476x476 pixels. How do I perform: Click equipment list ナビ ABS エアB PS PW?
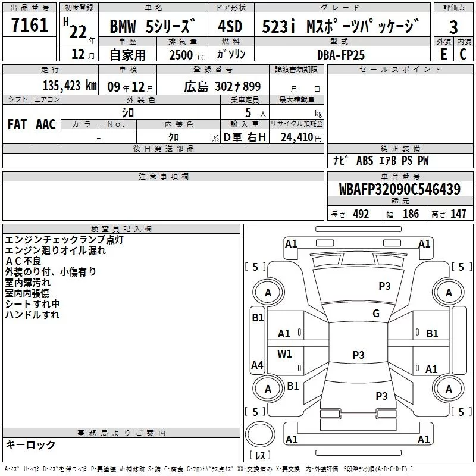pyautogui.click(x=381, y=161)
